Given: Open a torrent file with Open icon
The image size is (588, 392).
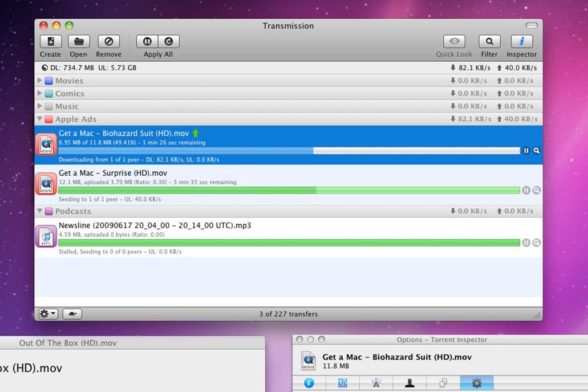Looking at the screenshot, I should click(79, 42).
